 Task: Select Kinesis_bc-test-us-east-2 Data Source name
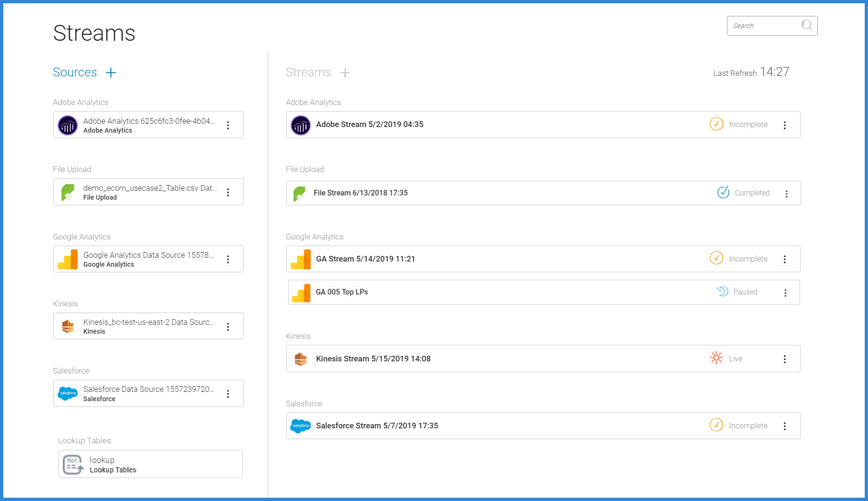pos(149,322)
